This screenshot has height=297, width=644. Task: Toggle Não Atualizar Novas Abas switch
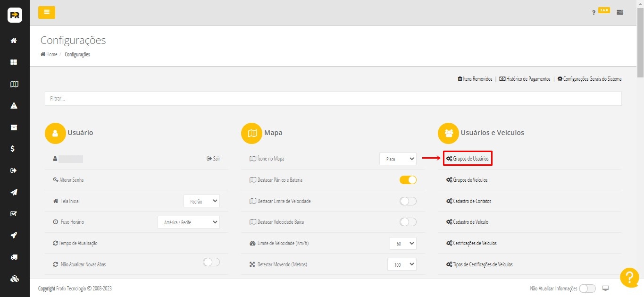coord(211,262)
